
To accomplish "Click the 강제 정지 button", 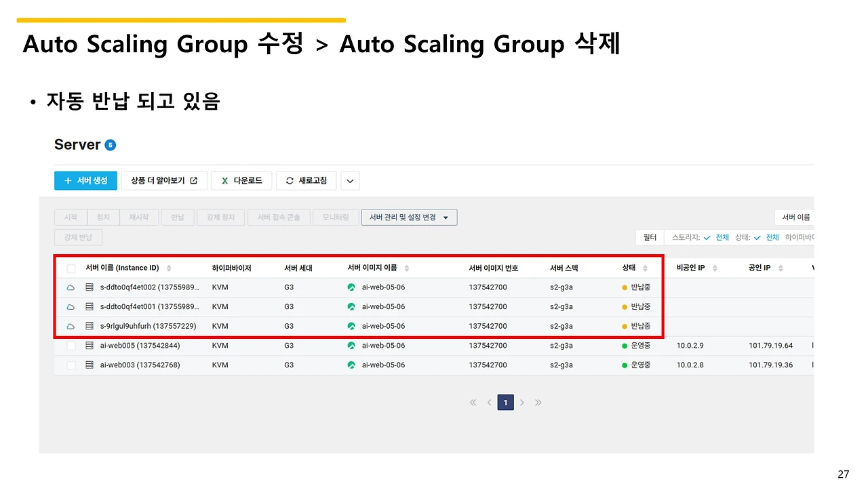I will (220, 218).
